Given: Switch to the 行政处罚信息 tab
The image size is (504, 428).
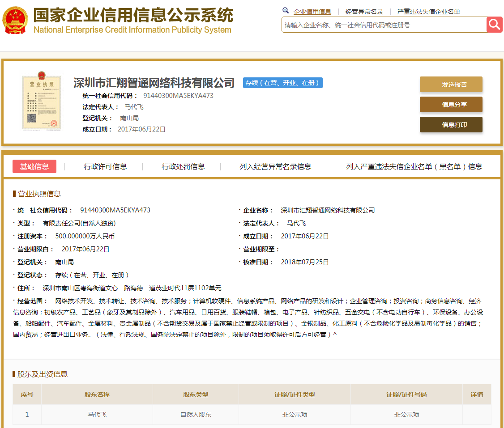Looking at the screenshot, I should click(183, 166).
